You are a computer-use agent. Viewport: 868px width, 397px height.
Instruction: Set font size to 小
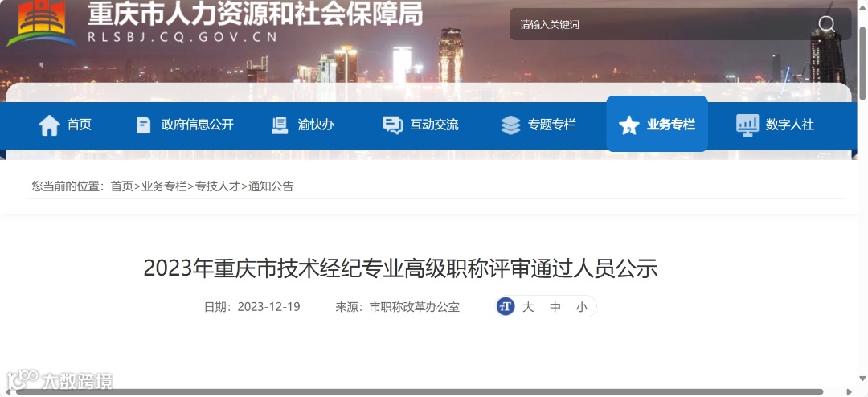(x=581, y=307)
